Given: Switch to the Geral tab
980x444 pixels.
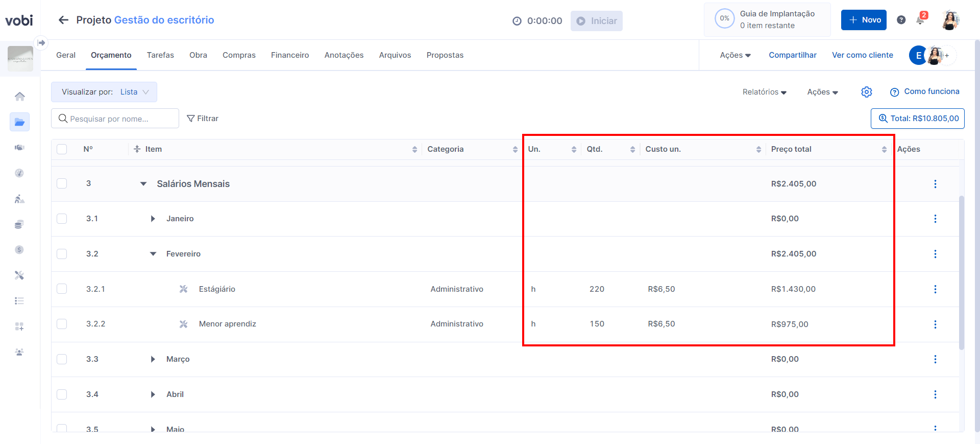Looking at the screenshot, I should coord(66,55).
